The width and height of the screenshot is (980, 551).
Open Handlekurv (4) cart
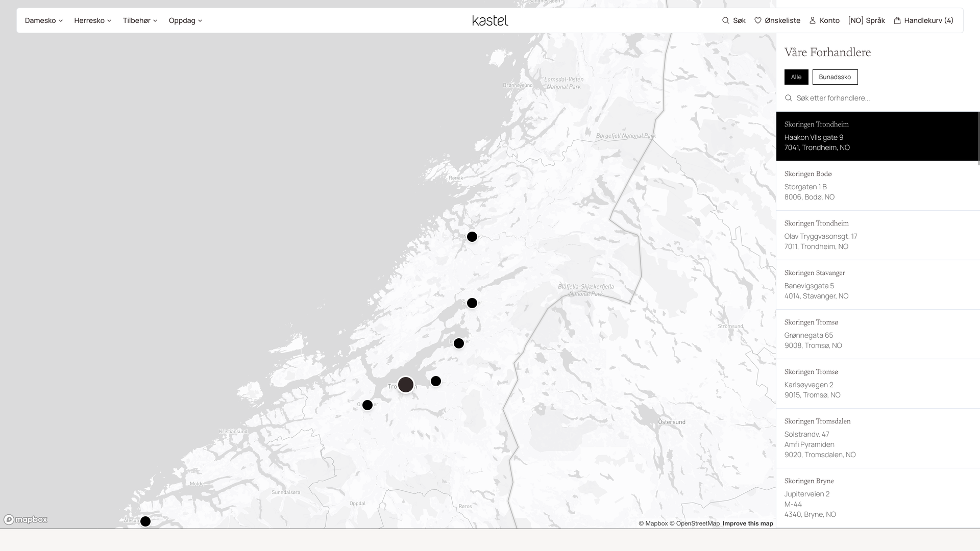923,20
